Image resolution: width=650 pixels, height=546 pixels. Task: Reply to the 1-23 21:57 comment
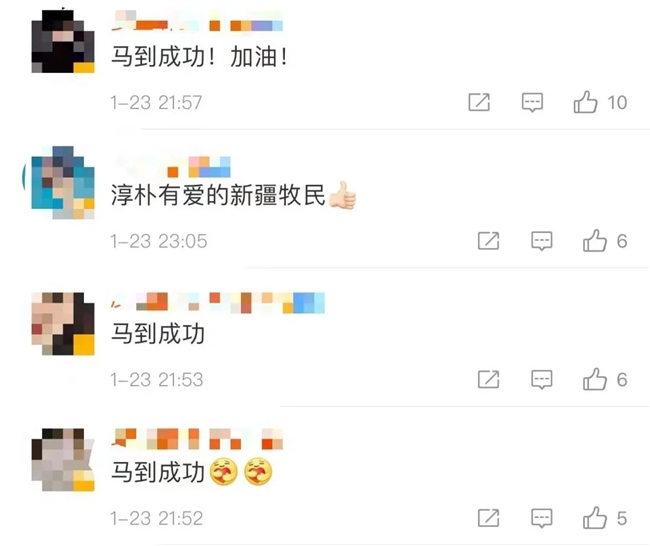pyautogui.click(x=532, y=102)
